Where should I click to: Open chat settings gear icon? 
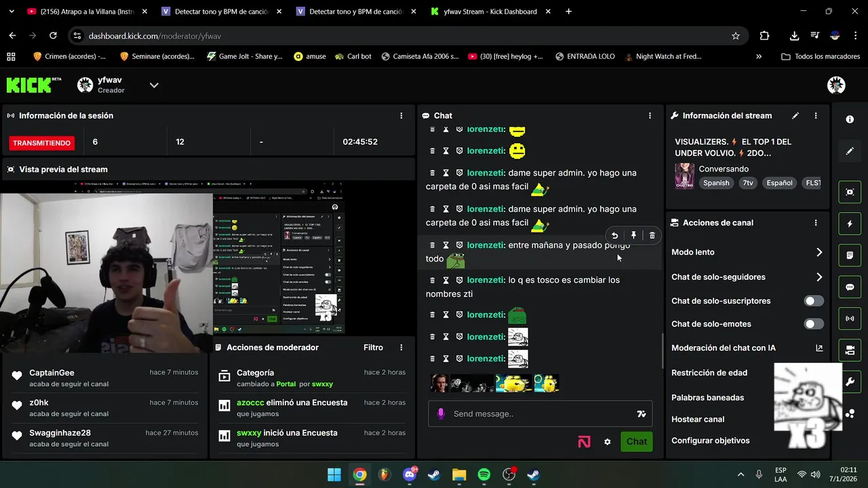[x=607, y=442]
